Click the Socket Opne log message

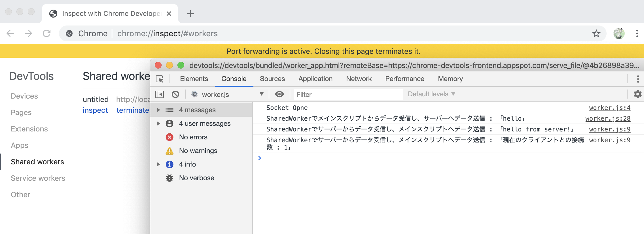point(287,108)
